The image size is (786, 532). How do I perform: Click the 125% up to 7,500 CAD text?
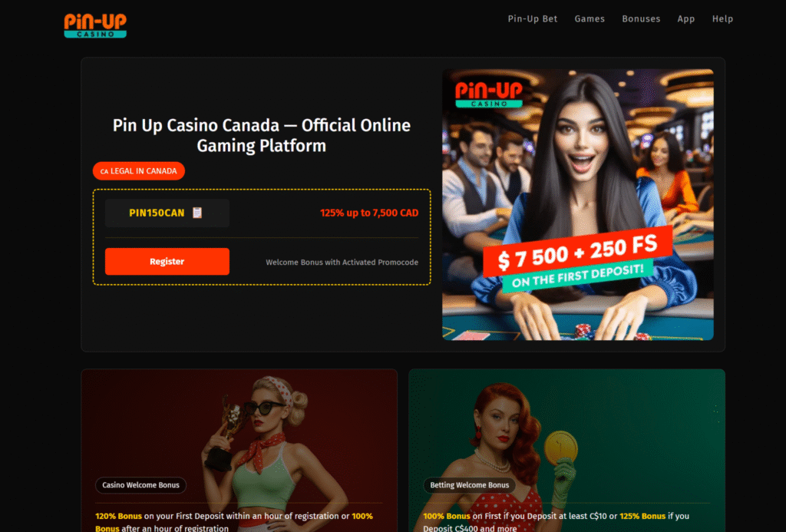[x=369, y=213]
